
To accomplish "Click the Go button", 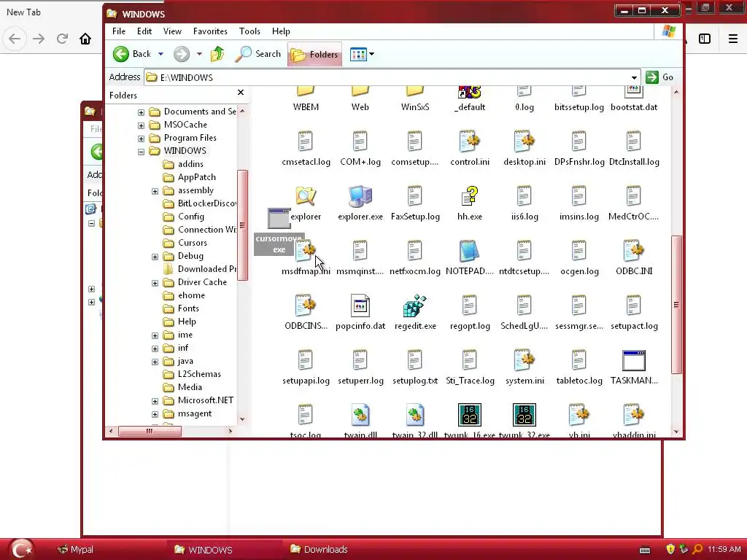I will (x=659, y=77).
